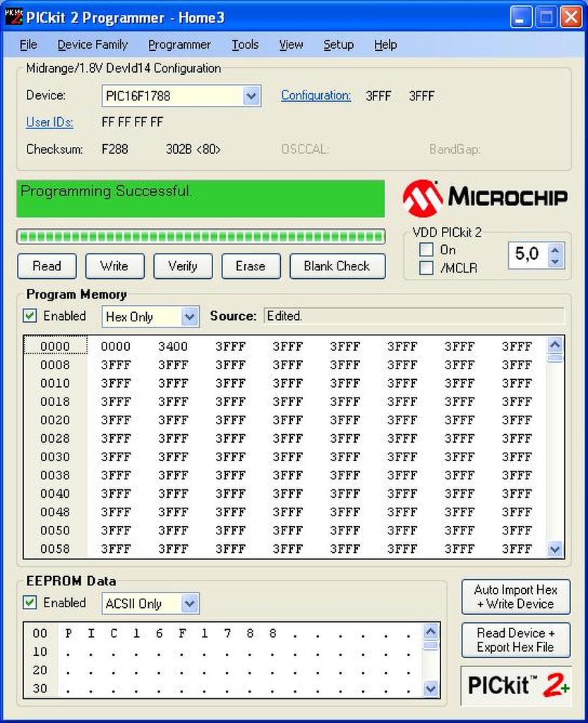Screen dimensions: 588x723
Task: Click EEPROM data scrollbar up arrow
Action: pyautogui.click(x=431, y=632)
